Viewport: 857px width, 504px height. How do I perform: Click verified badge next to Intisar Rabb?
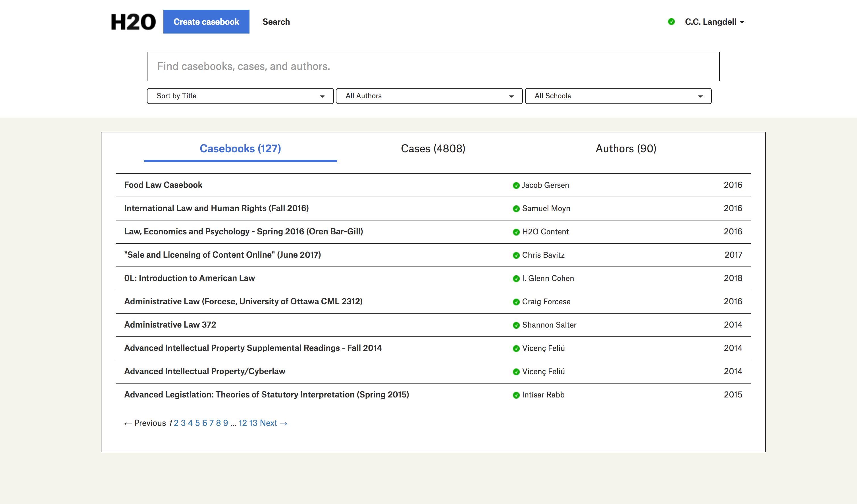tap(516, 395)
